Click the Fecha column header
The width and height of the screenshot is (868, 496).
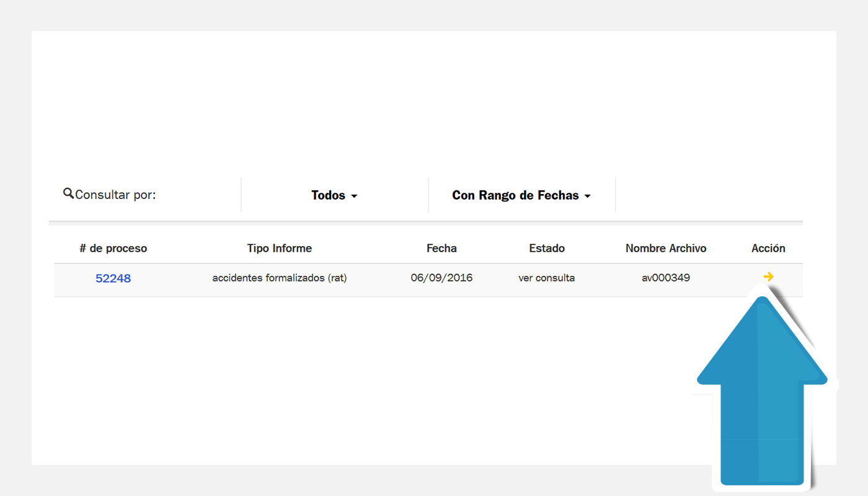point(441,248)
